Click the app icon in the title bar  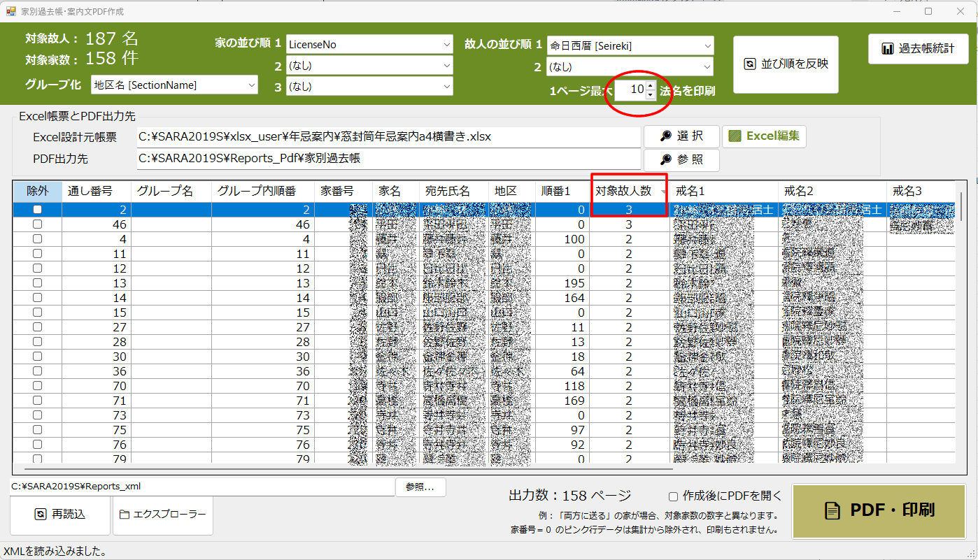point(10,12)
